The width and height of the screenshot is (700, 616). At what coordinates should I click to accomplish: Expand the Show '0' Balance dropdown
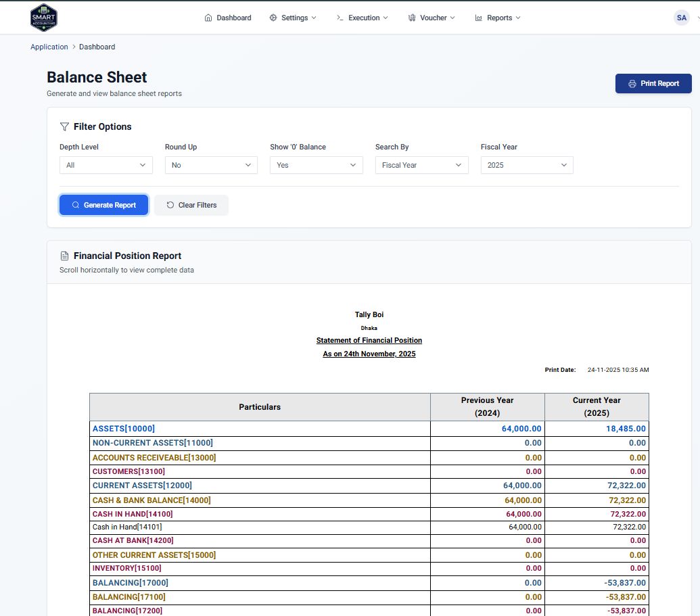tap(316, 165)
